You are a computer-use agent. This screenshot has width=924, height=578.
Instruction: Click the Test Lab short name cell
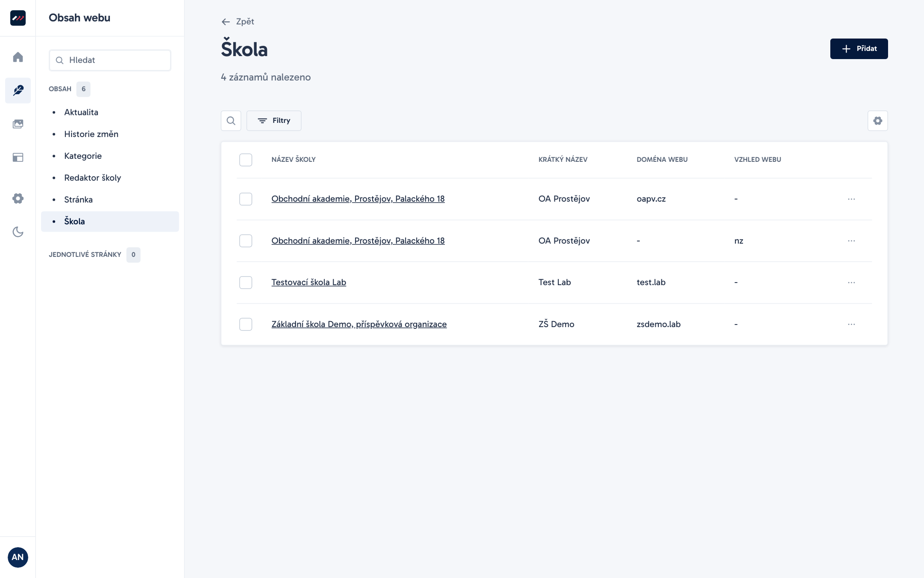554,282
